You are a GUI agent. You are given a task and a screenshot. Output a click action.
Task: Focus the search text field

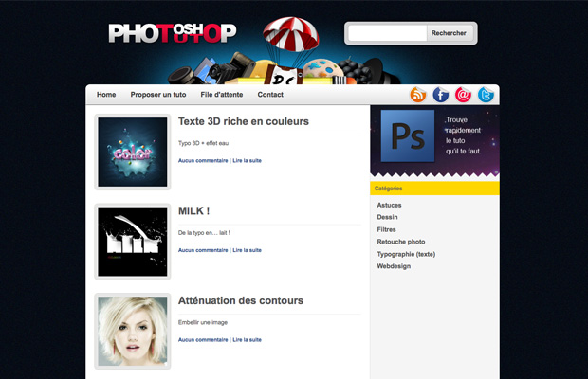point(387,33)
